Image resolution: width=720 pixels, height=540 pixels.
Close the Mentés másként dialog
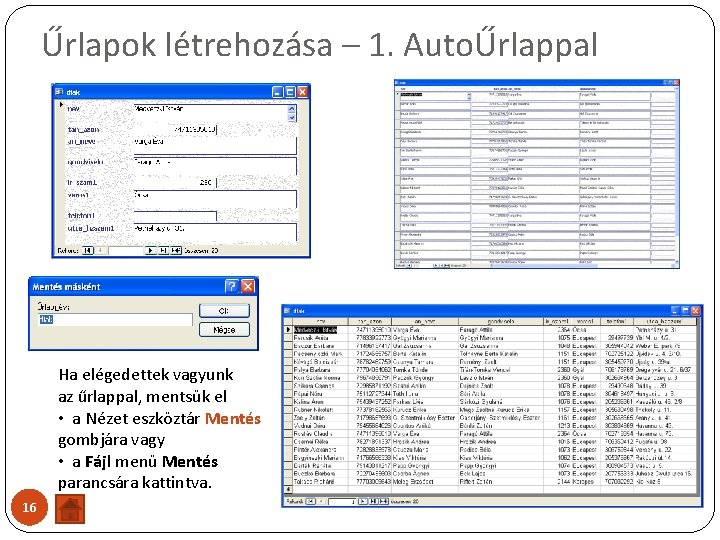tap(248, 287)
